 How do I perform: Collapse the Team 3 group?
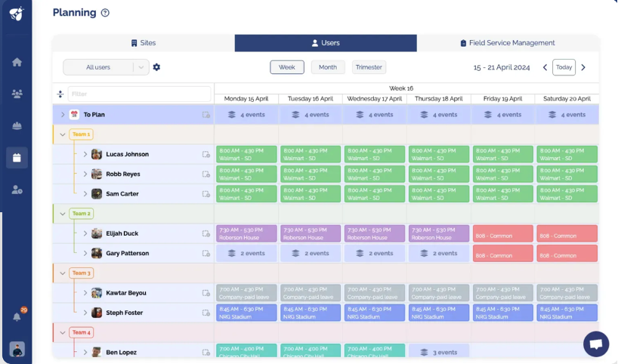pyautogui.click(x=62, y=273)
